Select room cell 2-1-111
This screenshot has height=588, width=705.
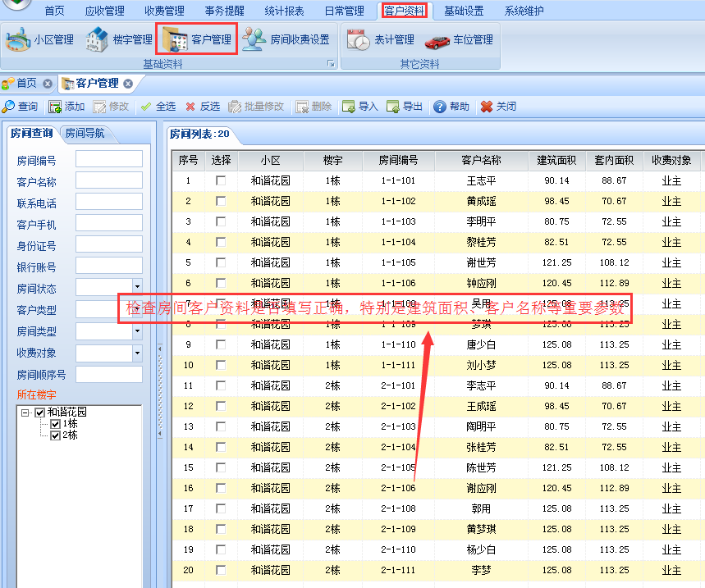398,570
